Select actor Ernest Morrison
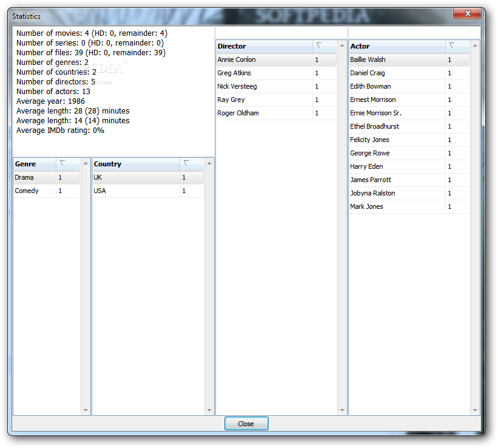Viewport: 498px width, 448px height. 409,100
